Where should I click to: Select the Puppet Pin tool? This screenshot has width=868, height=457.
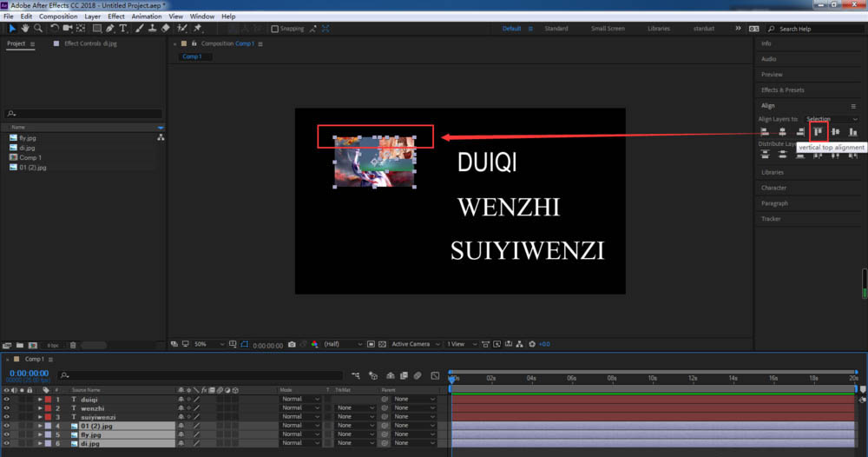[198, 29]
